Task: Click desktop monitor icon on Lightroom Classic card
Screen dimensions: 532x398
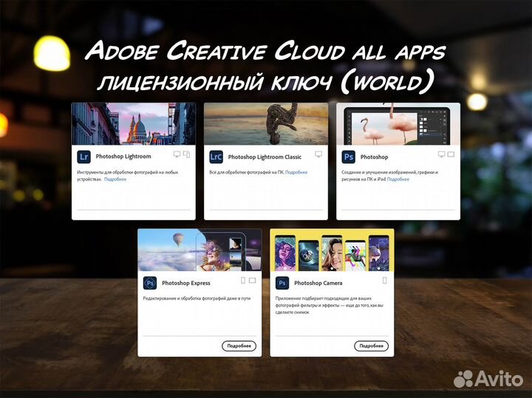Action: click(318, 154)
